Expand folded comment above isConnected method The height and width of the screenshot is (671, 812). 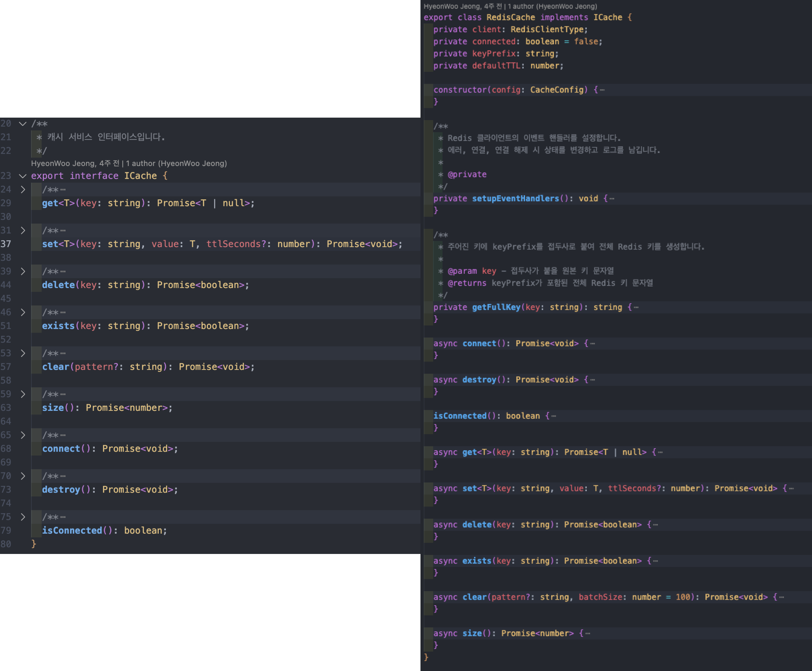tap(23, 517)
